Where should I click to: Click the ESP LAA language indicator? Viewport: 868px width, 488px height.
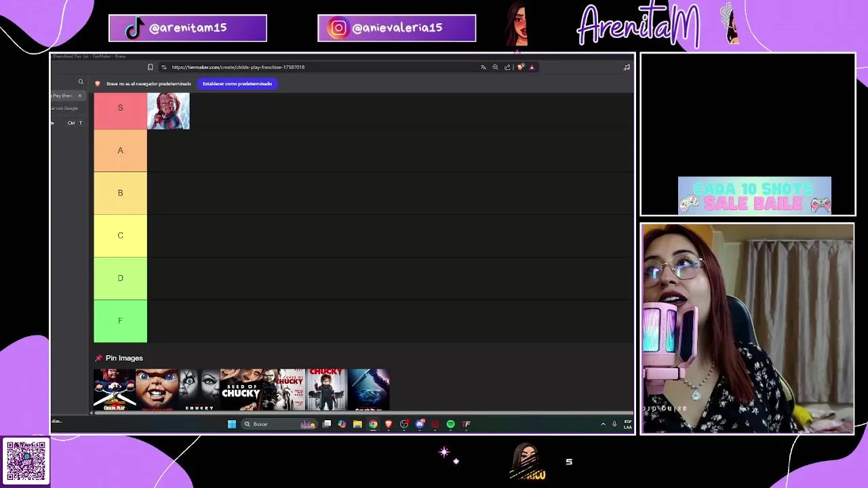[x=627, y=424]
